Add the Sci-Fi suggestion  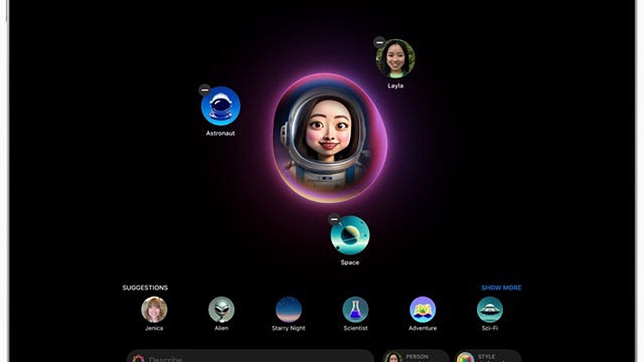click(x=490, y=310)
